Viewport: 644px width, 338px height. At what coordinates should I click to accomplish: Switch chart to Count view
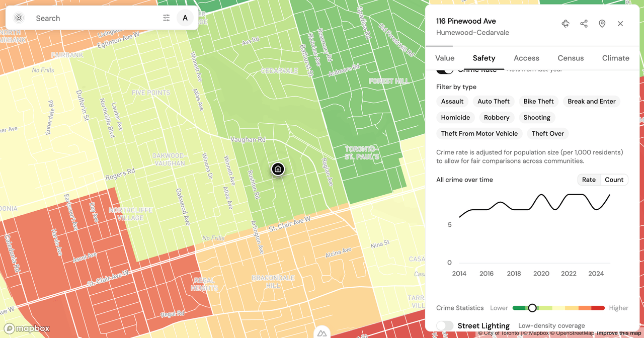coord(614,180)
